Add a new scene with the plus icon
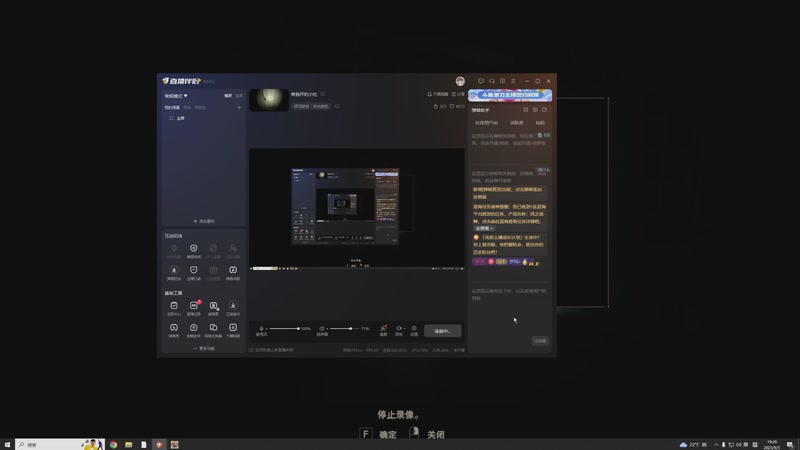Image resolution: width=800 pixels, height=450 pixels. pos(239,108)
